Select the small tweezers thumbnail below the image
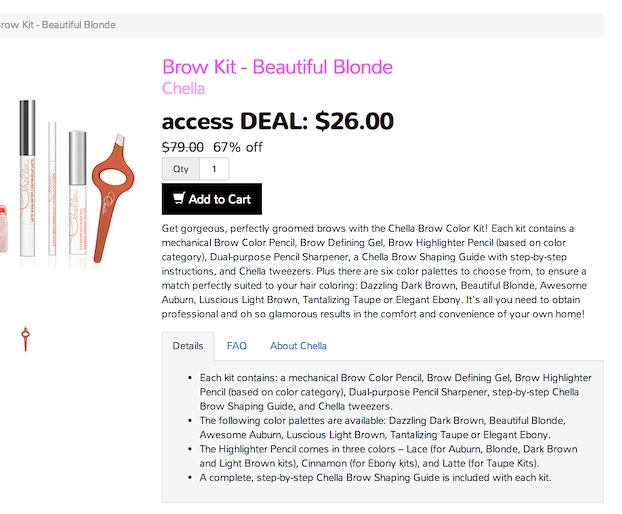The height and width of the screenshot is (514, 622). point(26,339)
